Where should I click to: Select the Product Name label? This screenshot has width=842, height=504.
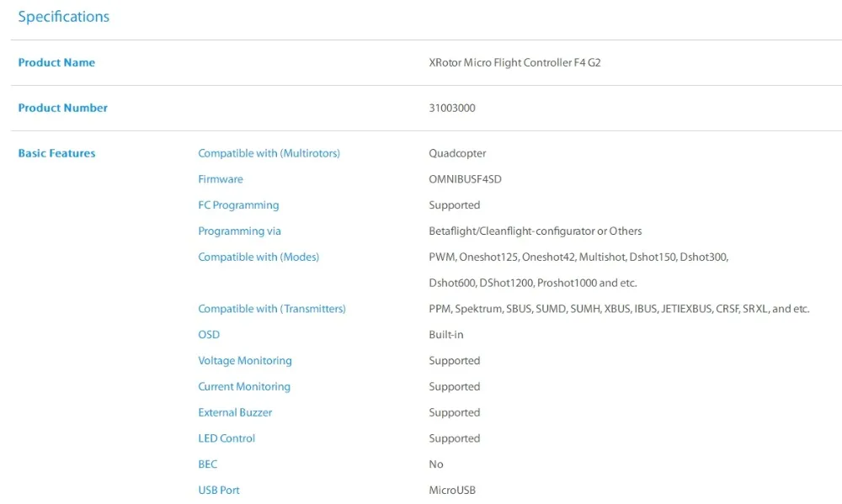(x=56, y=62)
